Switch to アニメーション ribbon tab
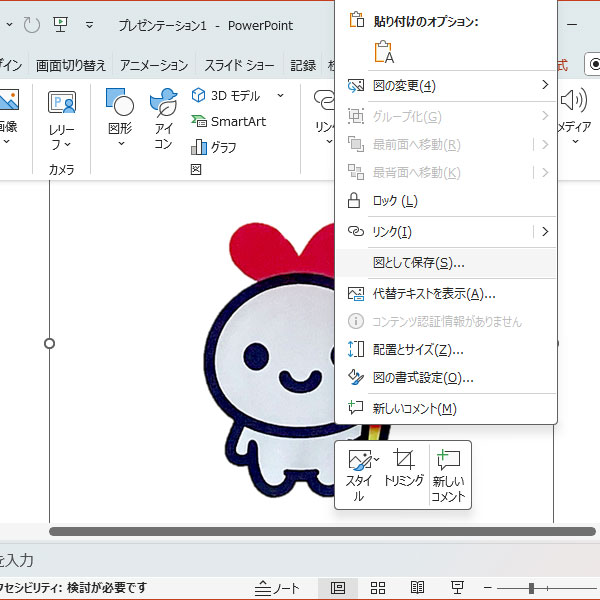 pyautogui.click(x=154, y=65)
